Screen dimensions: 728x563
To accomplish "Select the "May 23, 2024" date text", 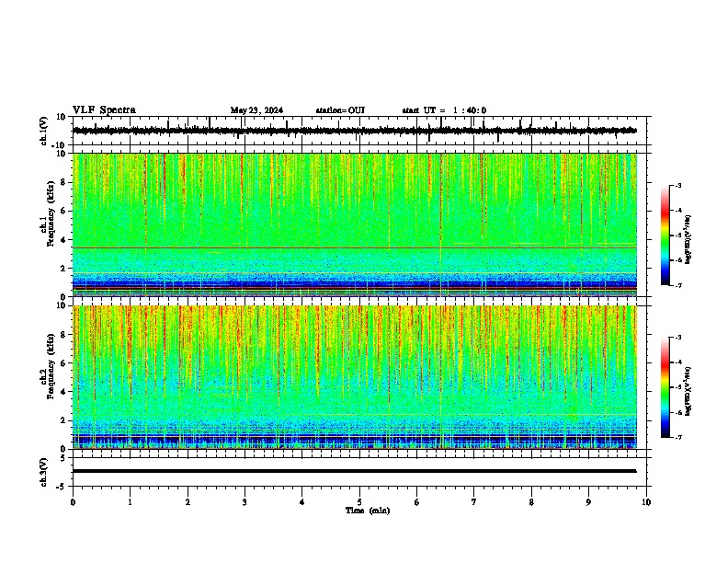I will click(x=256, y=110).
